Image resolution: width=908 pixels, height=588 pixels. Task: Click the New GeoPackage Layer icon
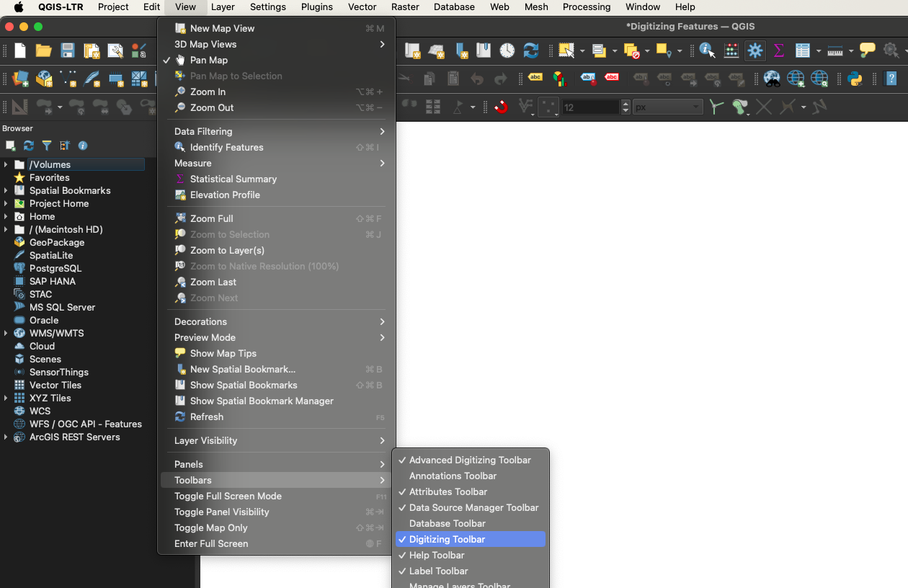pos(44,79)
